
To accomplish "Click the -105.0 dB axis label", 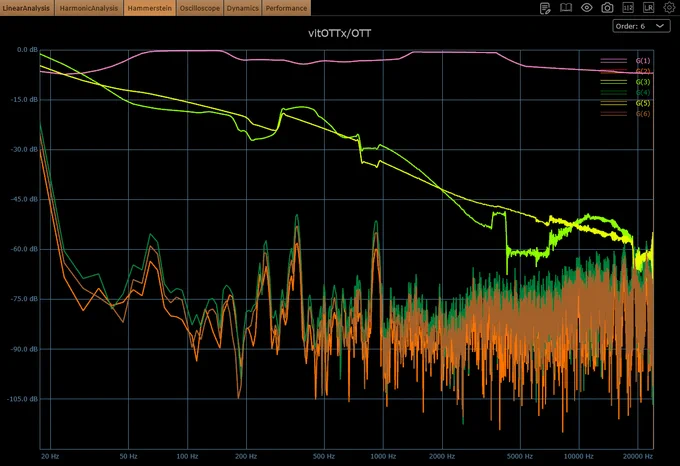I will [x=23, y=399].
